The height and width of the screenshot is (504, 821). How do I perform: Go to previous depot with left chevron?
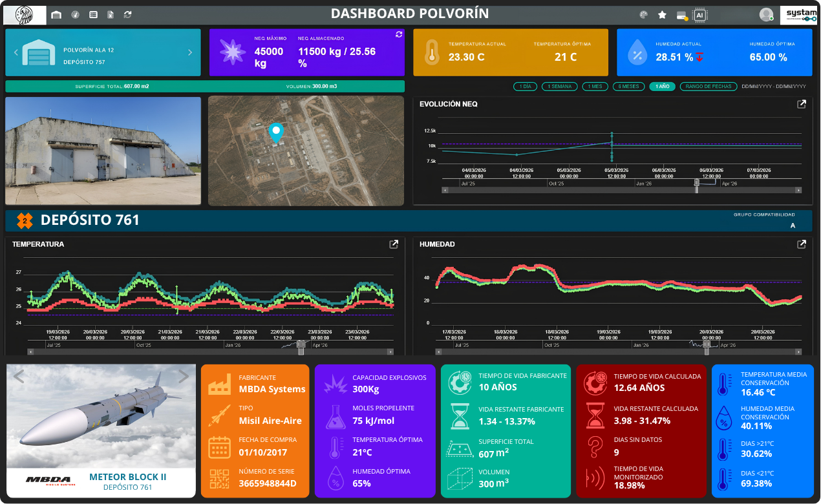click(16, 52)
